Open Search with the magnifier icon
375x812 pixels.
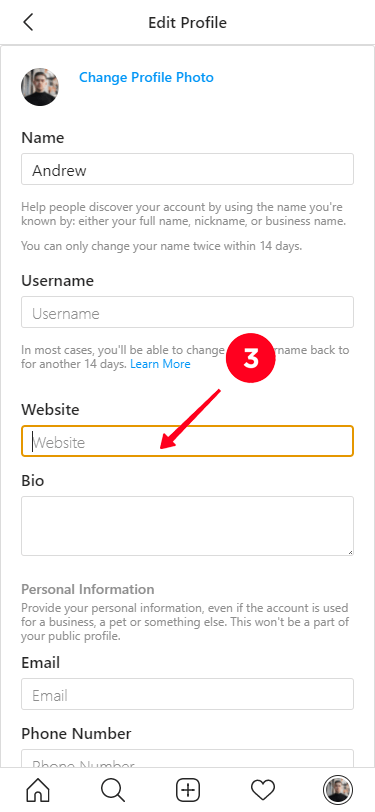[x=113, y=790]
